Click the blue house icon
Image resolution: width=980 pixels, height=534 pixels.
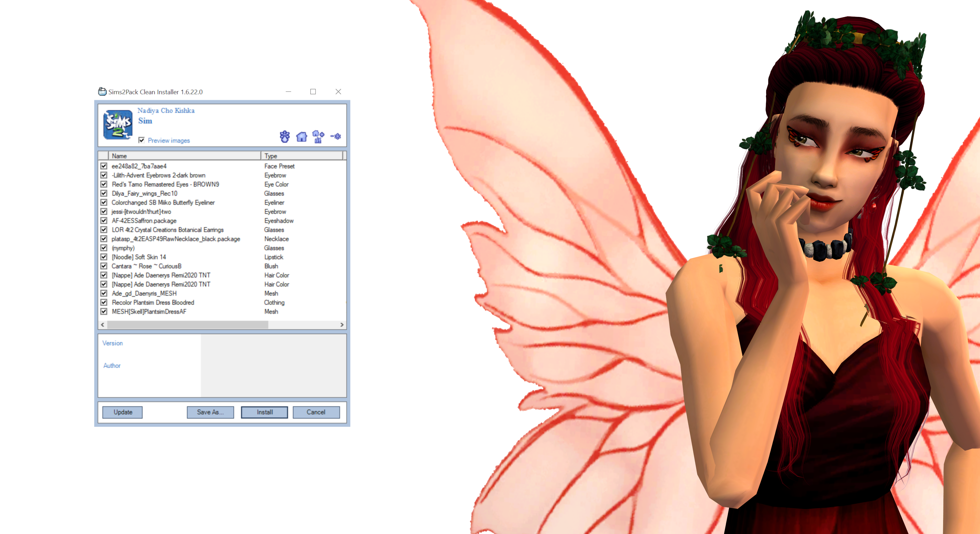(x=301, y=137)
